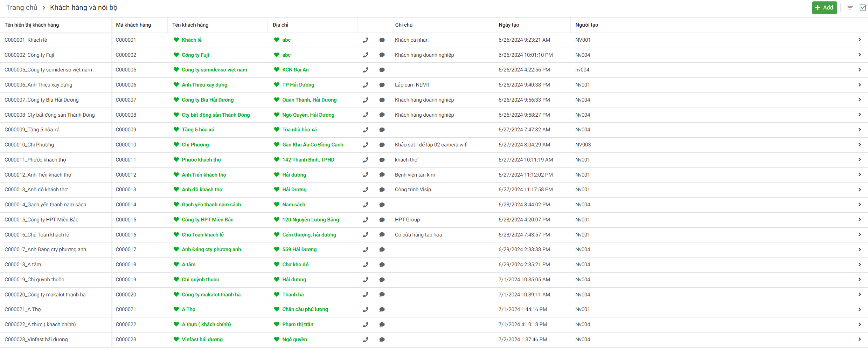Click chat bubble icon for A Thọ row
This screenshot has width=868, height=350.
[382, 309]
